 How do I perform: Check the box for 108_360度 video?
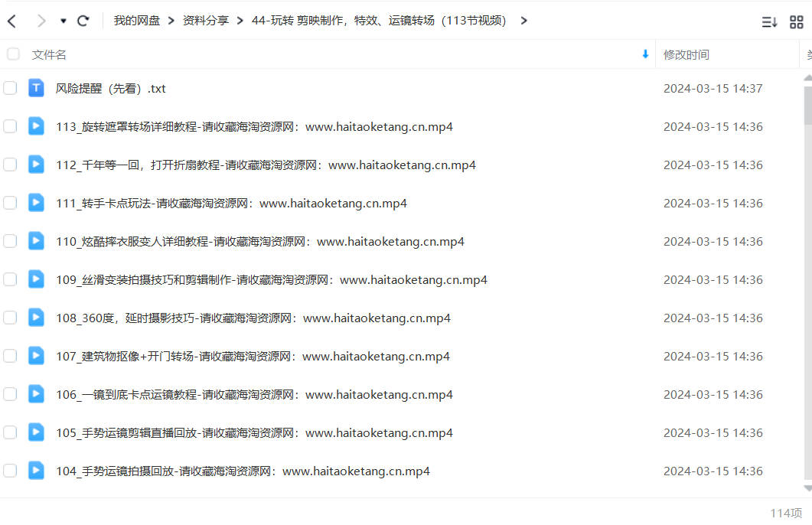(x=10, y=318)
